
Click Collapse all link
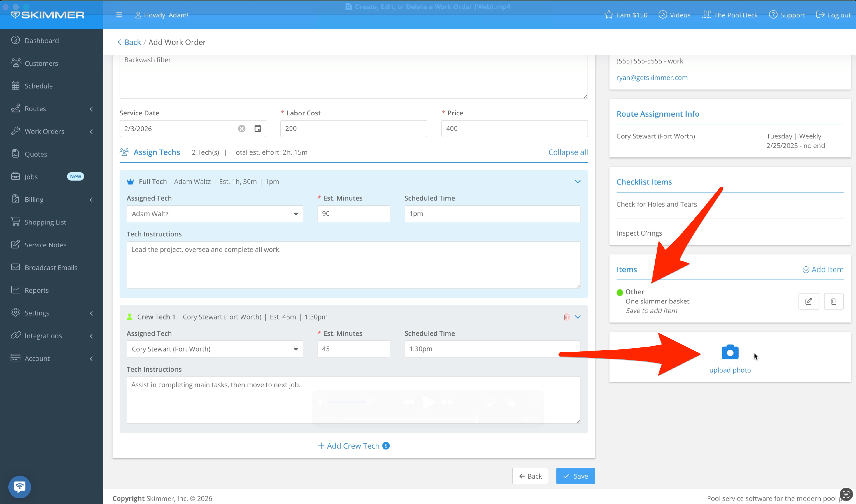coord(568,152)
